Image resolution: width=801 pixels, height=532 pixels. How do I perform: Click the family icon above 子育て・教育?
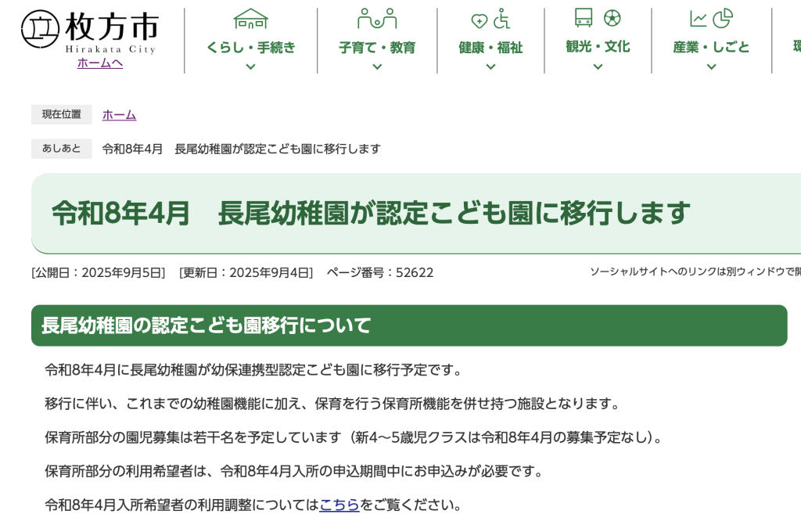[x=376, y=19]
